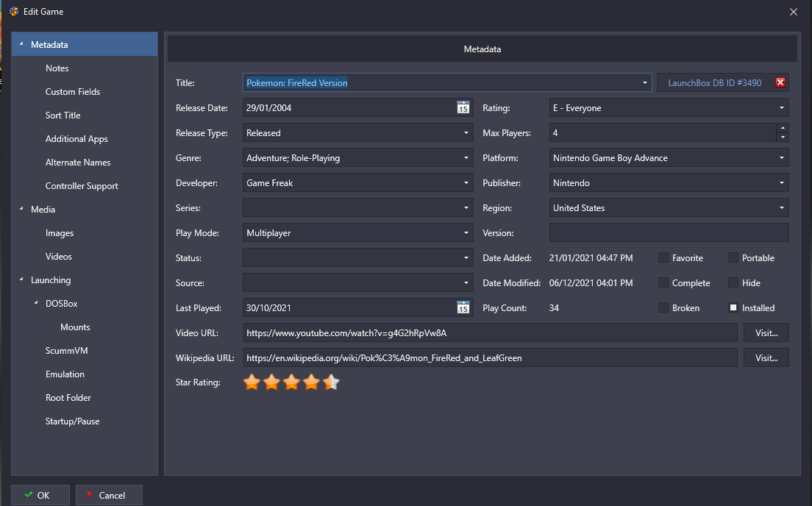Collapse the Media tree section
Screen dimensions: 812x506
point(21,209)
